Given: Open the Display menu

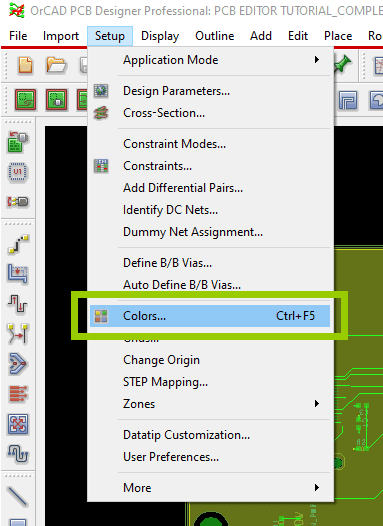Looking at the screenshot, I should pyautogui.click(x=160, y=36).
